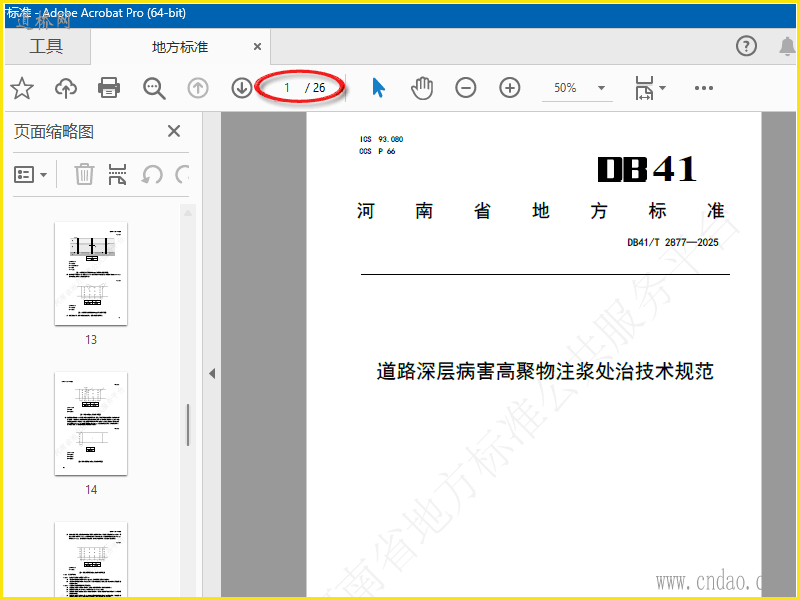The image size is (800, 600).
Task: Activate the hand pan tool
Action: click(422, 88)
